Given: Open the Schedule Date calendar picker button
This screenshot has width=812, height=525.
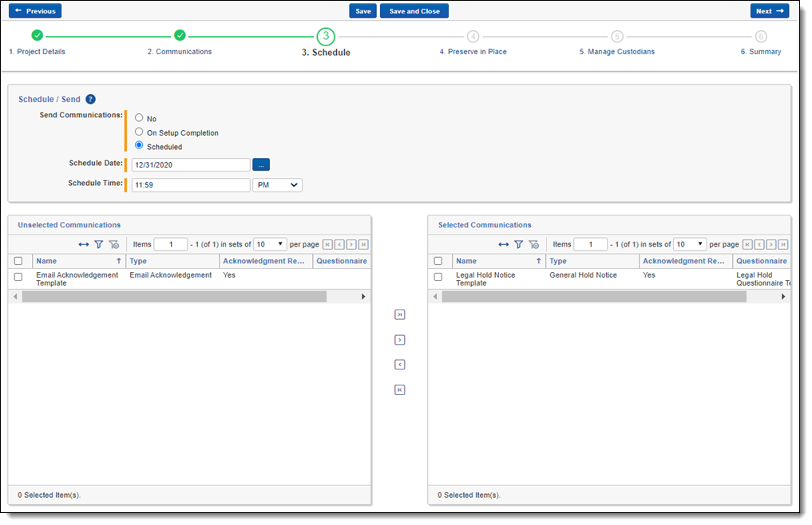Looking at the screenshot, I should (261, 164).
